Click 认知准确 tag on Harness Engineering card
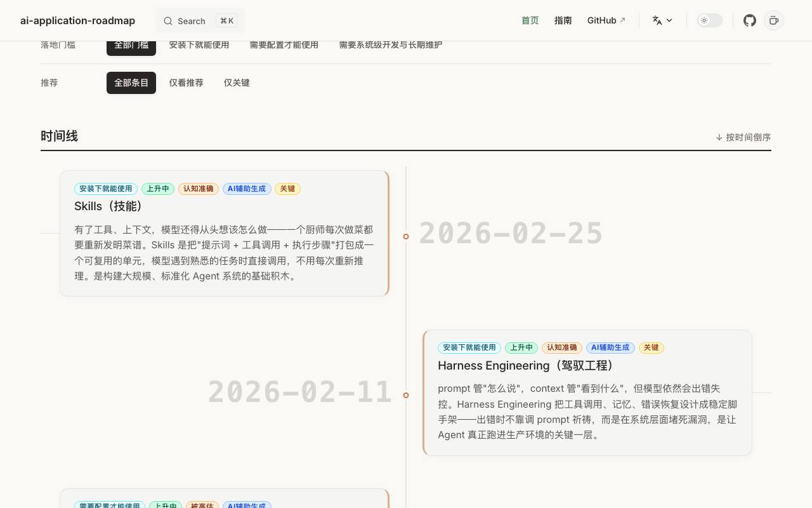The image size is (812, 508). click(x=562, y=347)
